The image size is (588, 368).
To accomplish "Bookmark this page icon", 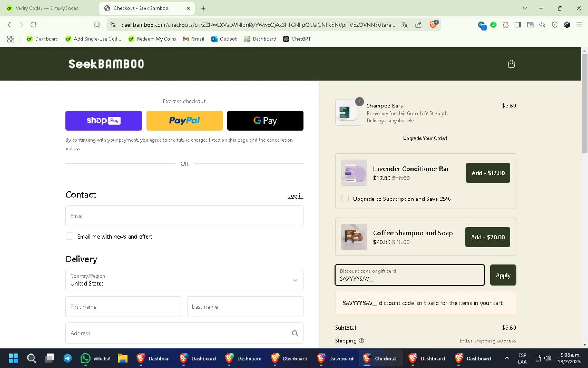I will pos(97,25).
